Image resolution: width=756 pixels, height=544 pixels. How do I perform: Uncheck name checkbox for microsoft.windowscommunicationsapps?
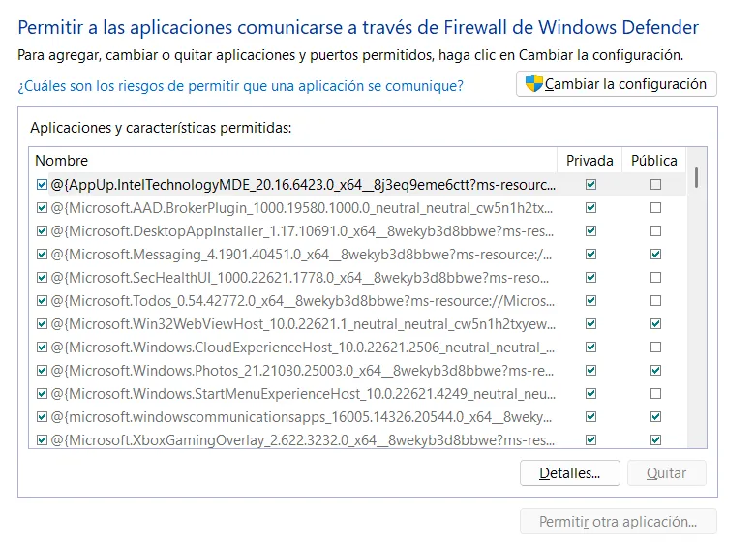click(42, 416)
